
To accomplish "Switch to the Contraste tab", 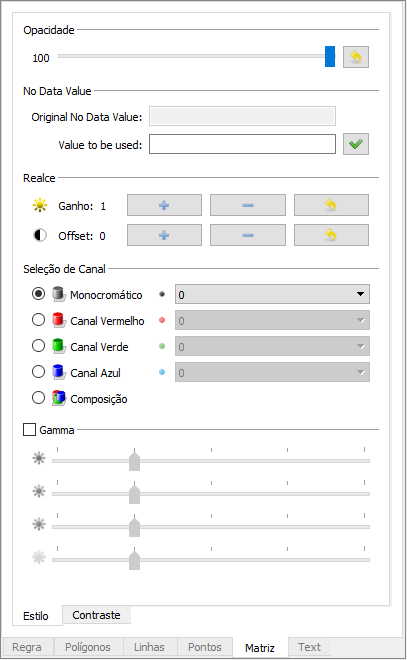I will (96, 615).
